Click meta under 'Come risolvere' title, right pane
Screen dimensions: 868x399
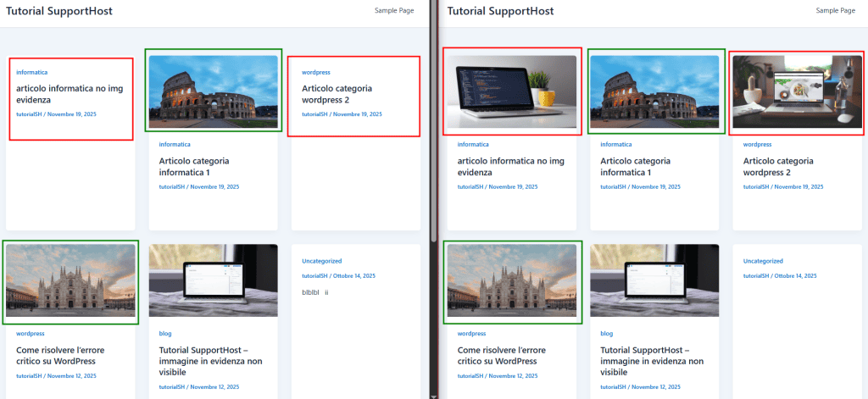point(497,376)
